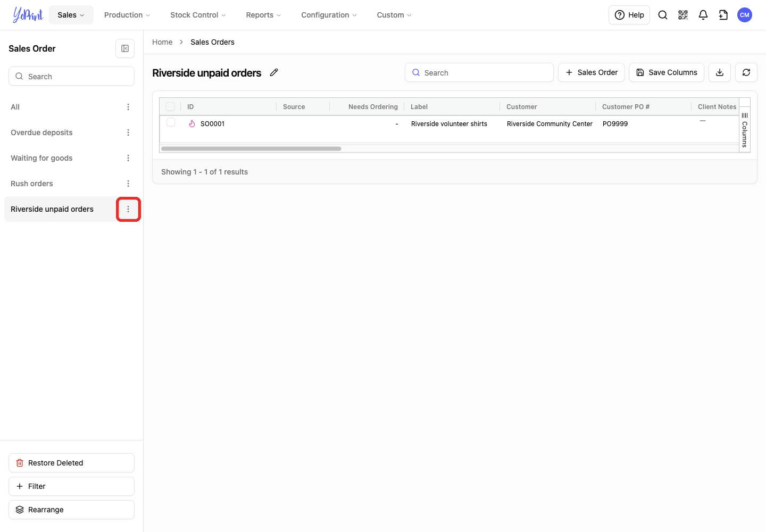Open options menu for Waiting for goods

pos(128,158)
